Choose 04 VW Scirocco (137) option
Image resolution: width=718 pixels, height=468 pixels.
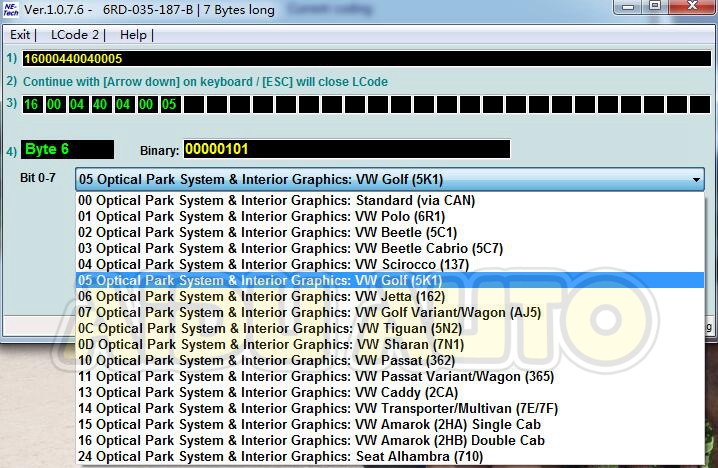(390, 265)
